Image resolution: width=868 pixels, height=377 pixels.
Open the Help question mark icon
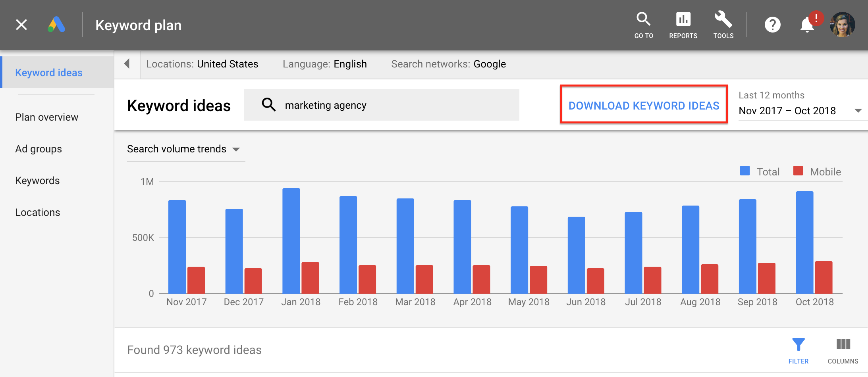[772, 25]
